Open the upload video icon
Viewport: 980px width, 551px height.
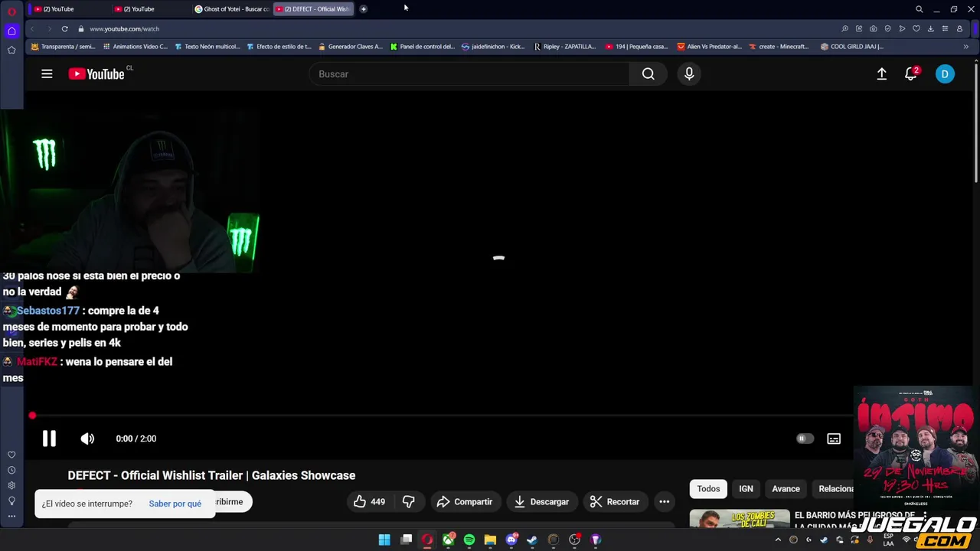point(882,73)
